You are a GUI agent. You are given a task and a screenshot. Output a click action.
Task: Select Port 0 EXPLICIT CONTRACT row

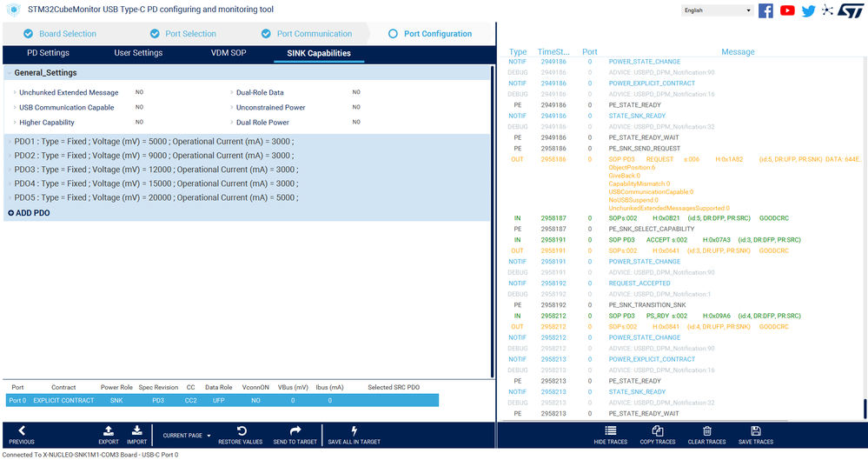[222, 400]
